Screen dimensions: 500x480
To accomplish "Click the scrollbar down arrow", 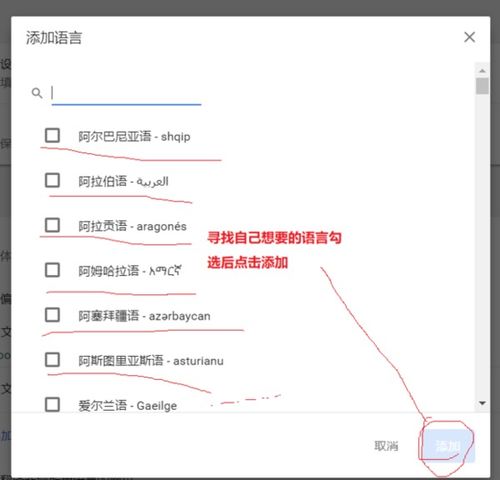I will (482, 403).
